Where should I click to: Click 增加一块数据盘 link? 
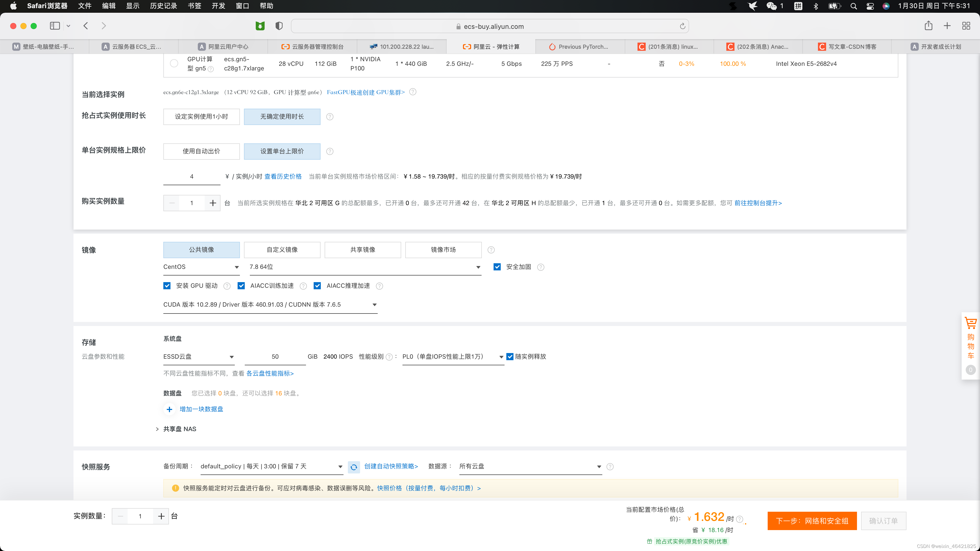coord(201,409)
